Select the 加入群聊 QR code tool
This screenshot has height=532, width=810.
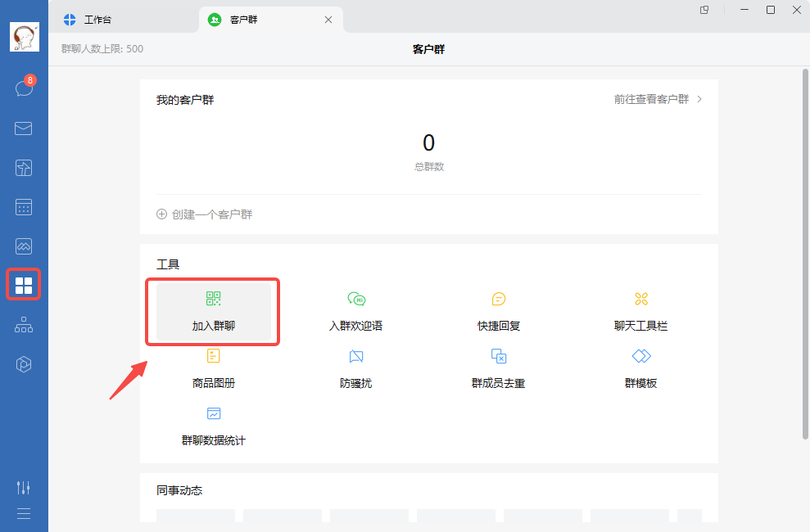click(213, 311)
